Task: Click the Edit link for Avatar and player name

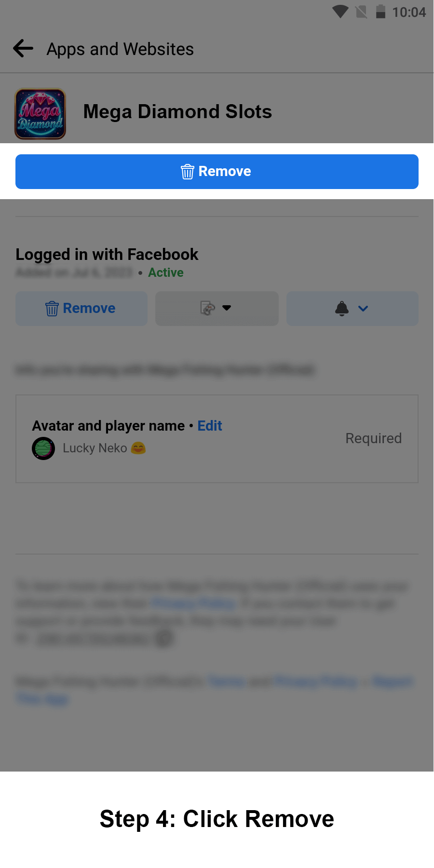Action: coord(210,426)
